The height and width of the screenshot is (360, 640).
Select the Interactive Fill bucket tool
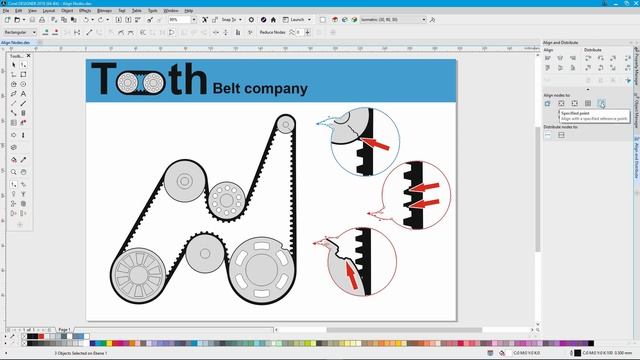click(13, 160)
